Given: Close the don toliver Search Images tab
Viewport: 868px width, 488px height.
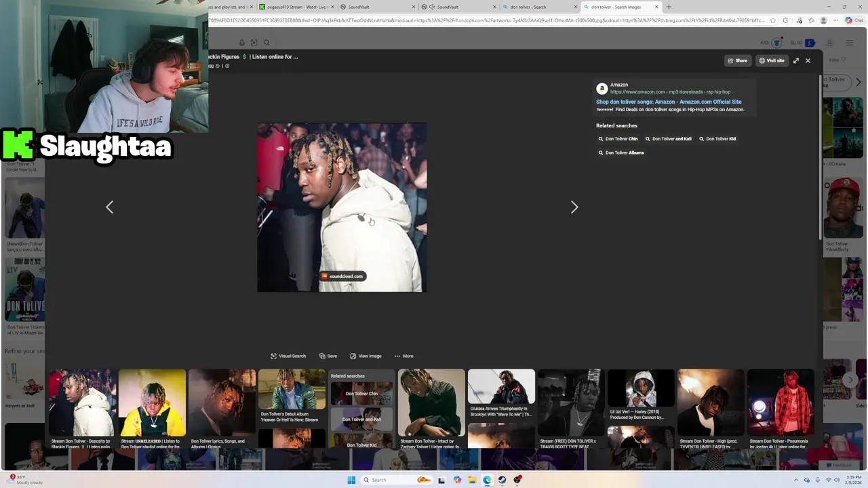Looking at the screenshot, I should click(656, 7).
